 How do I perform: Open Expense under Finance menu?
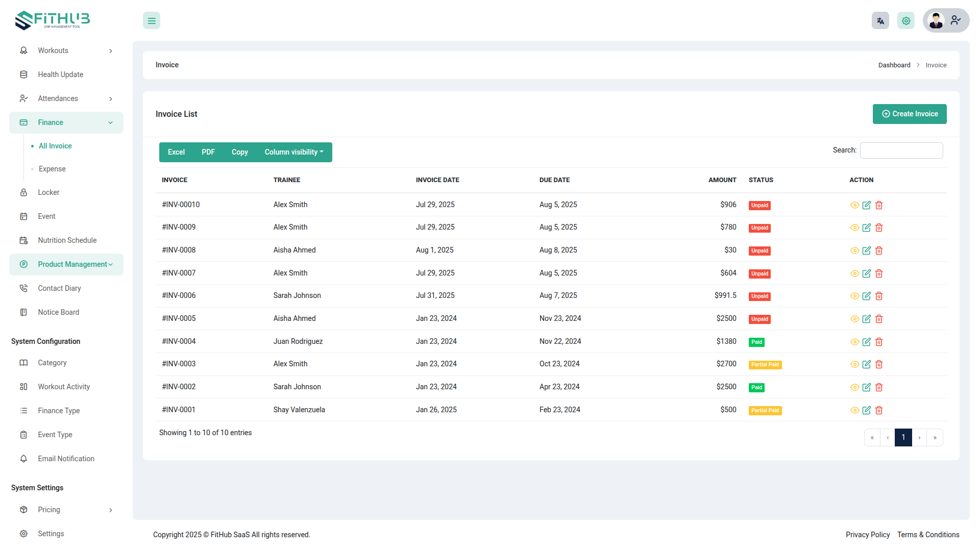52,169
